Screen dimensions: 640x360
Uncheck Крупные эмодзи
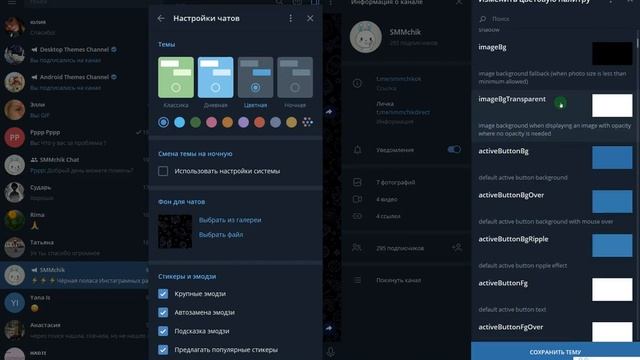pyautogui.click(x=163, y=294)
